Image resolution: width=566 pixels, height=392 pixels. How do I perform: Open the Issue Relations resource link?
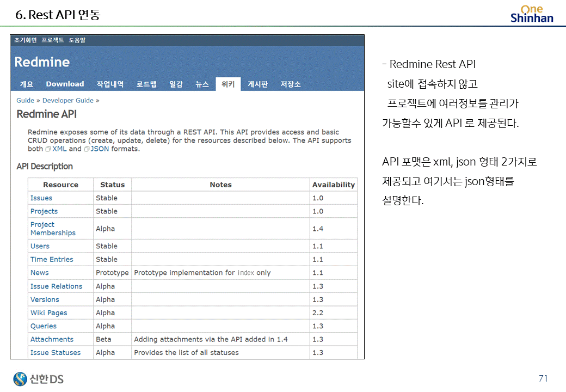tap(56, 286)
